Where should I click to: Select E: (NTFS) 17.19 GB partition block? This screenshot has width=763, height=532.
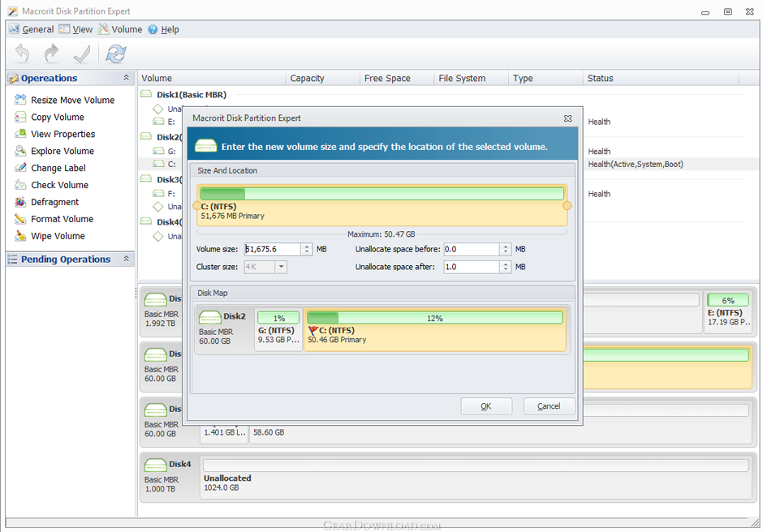tap(728, 312)
